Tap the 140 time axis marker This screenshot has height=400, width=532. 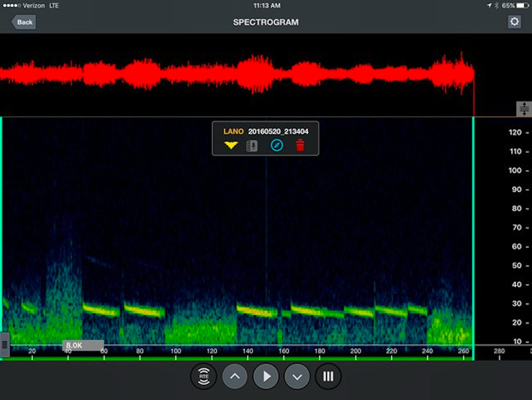[248, 351]
